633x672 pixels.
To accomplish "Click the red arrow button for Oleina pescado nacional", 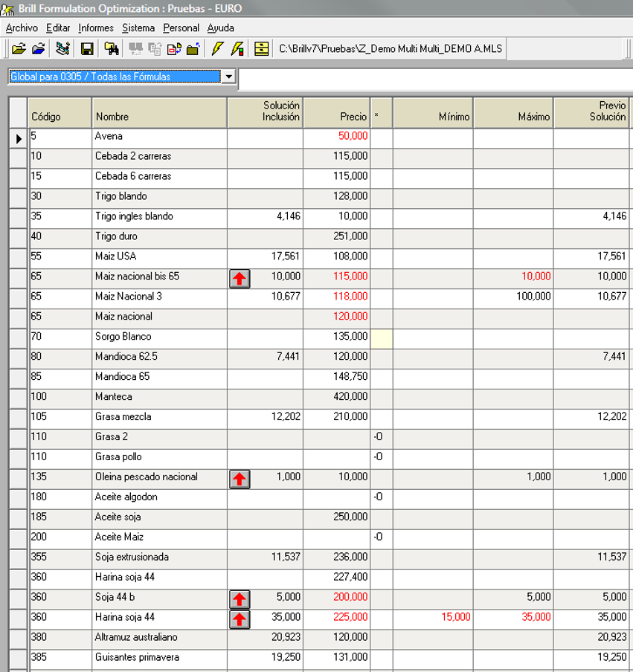I will pos(240,479).
